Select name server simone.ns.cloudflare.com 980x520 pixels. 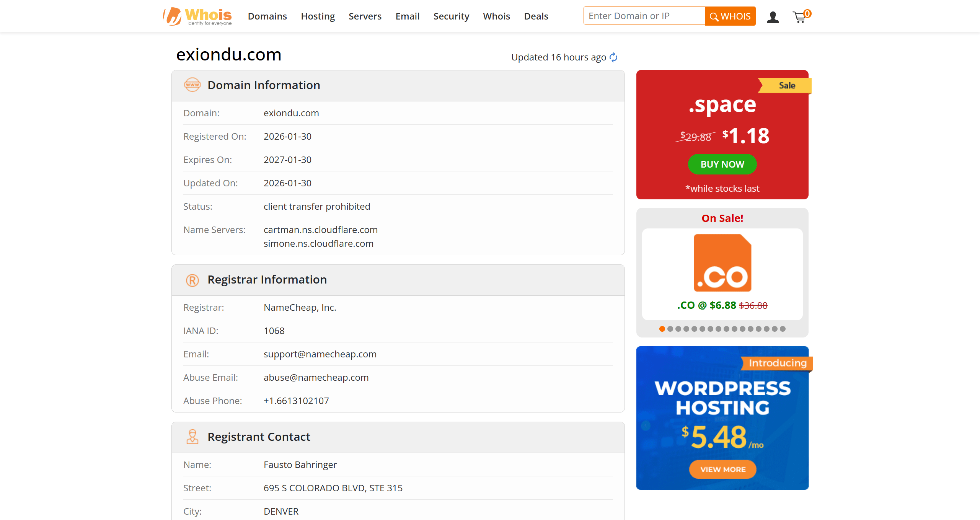click(x=318, y=244)
